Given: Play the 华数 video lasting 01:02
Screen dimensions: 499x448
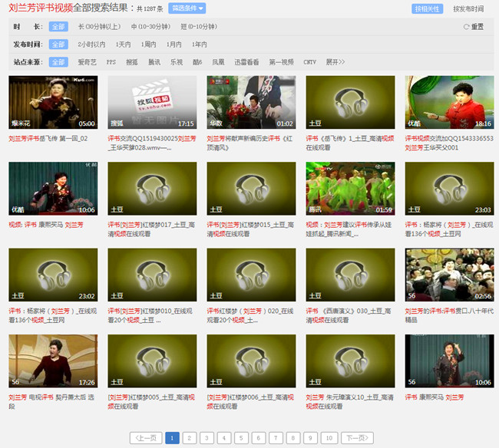Looking at the screenshot, I should point(251,102).
